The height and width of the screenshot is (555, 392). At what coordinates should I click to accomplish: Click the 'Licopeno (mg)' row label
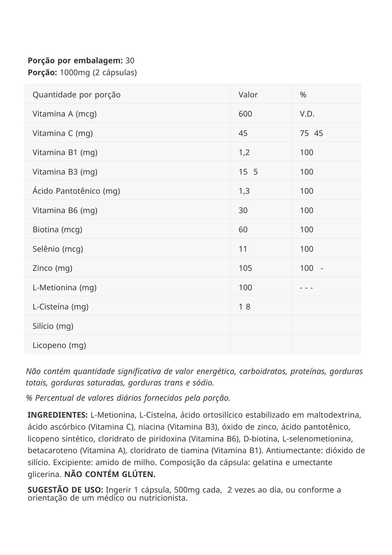pyautogui.click(x=59, y=345)
